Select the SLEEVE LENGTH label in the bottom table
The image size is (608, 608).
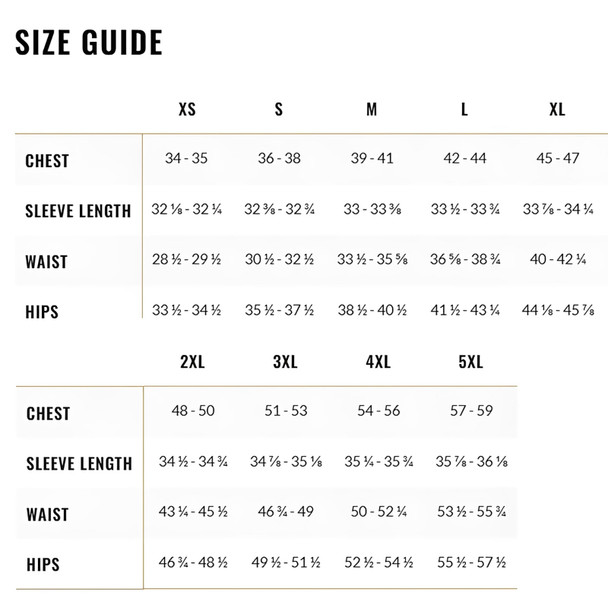(79, 463)
